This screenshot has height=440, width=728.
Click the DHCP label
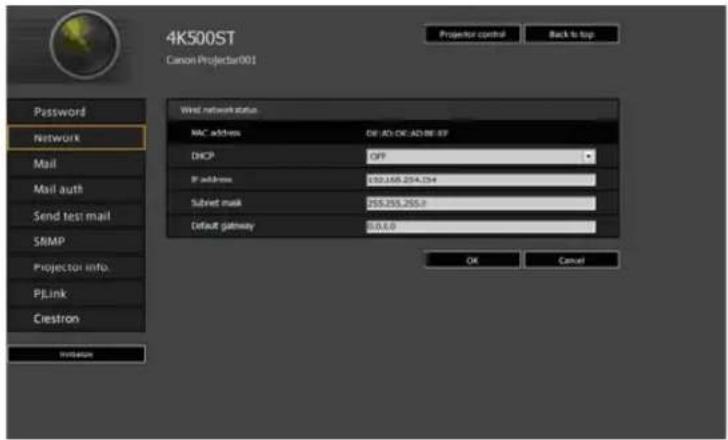click(x=202, y=156)
